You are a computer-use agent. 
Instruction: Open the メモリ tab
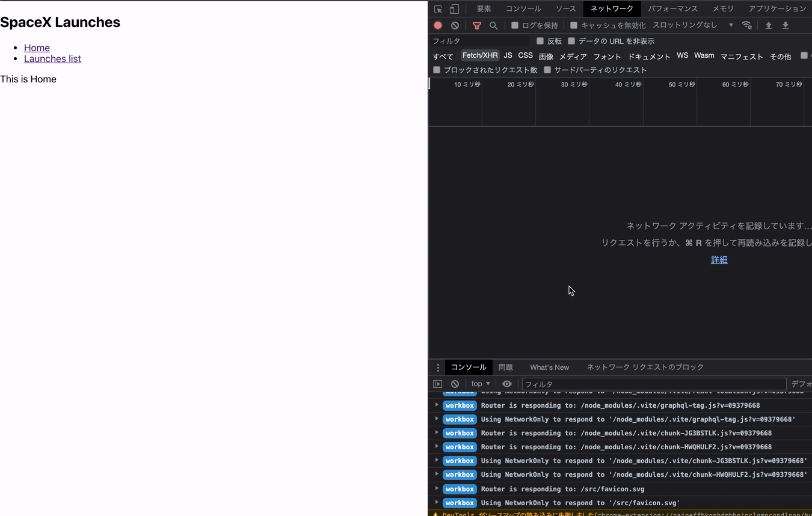coord(723,9)
